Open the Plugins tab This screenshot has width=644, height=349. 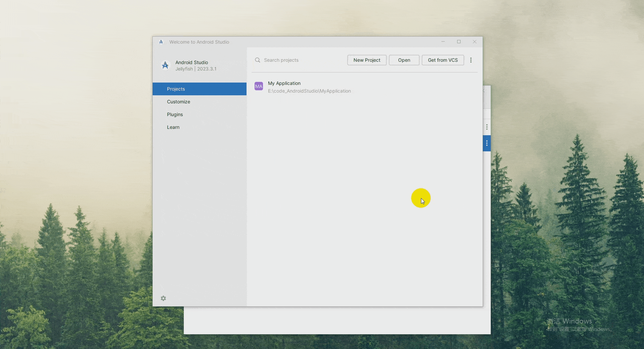click(x=200, y=114)
